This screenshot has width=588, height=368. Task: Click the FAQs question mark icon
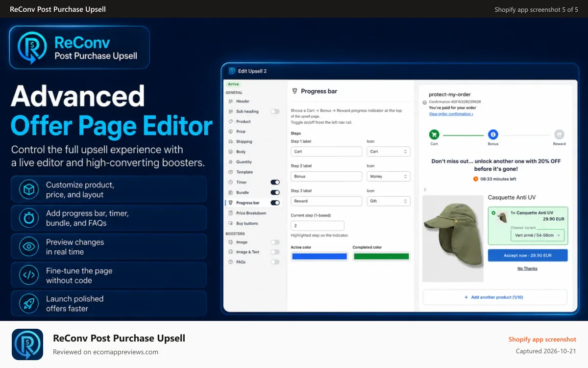(x=230, y=262)
